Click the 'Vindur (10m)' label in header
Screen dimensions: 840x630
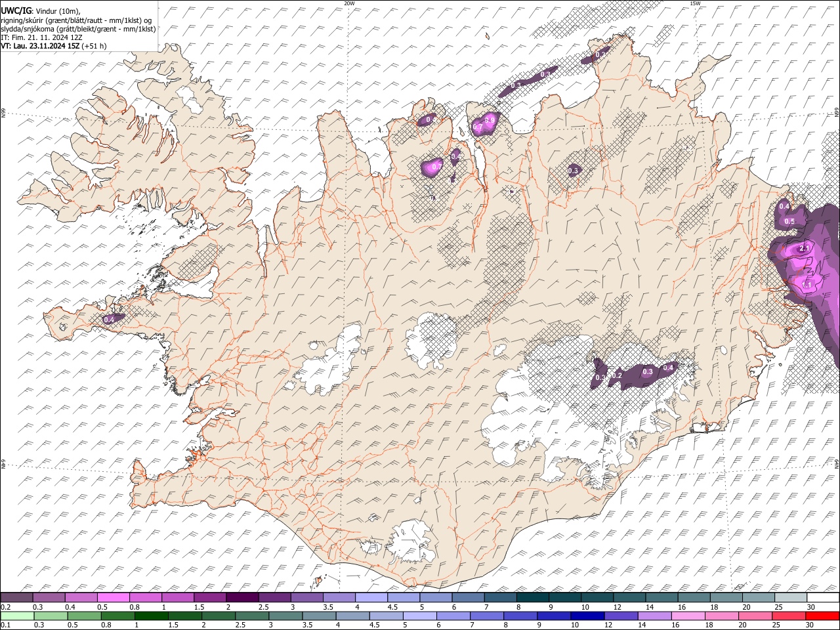[57, 11]
